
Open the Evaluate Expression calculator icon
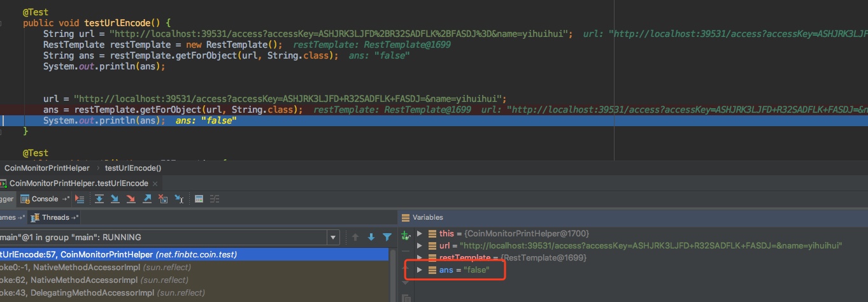pos(199,199)
